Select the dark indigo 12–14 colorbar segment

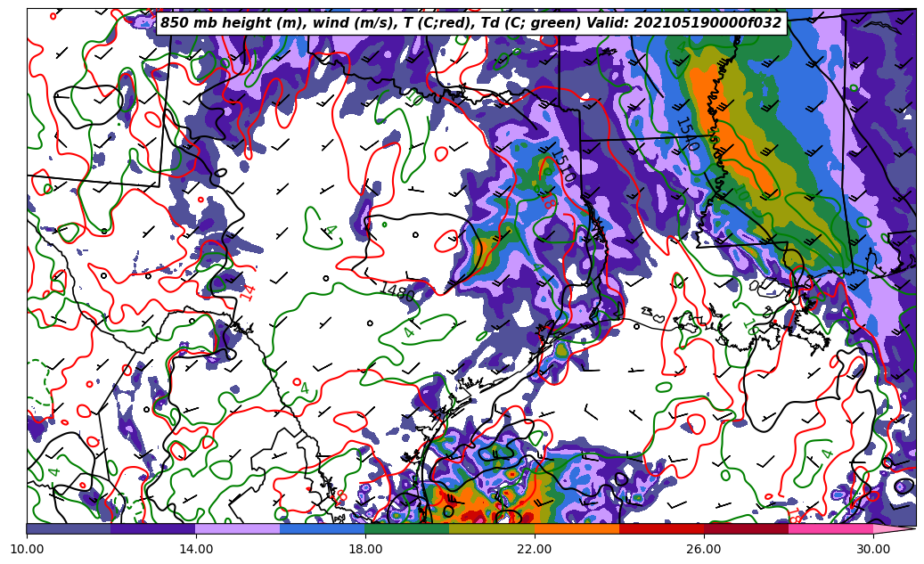click(153, 528)
